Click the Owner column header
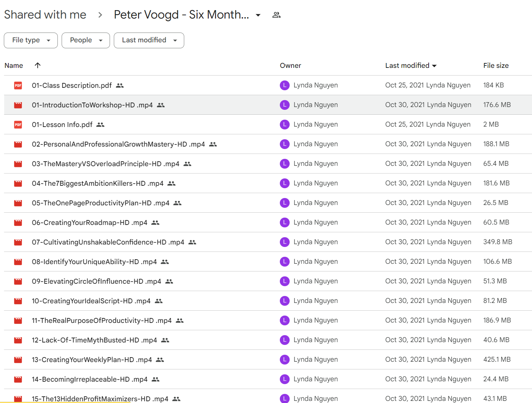 [290, 65]
